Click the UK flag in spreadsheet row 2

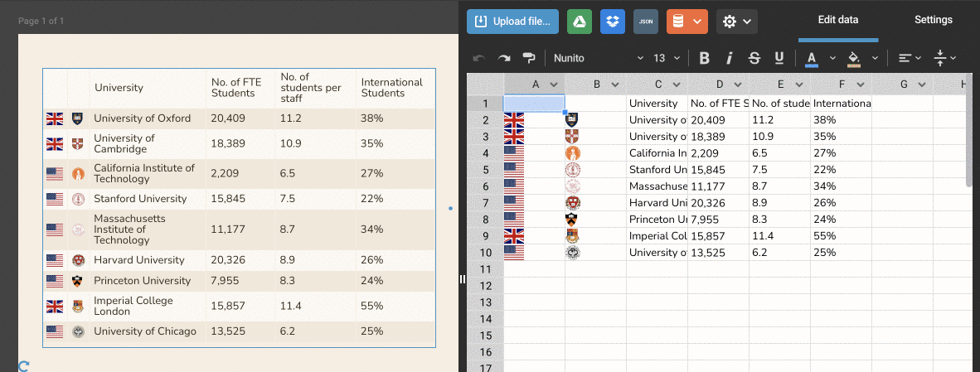coord(514,120)
